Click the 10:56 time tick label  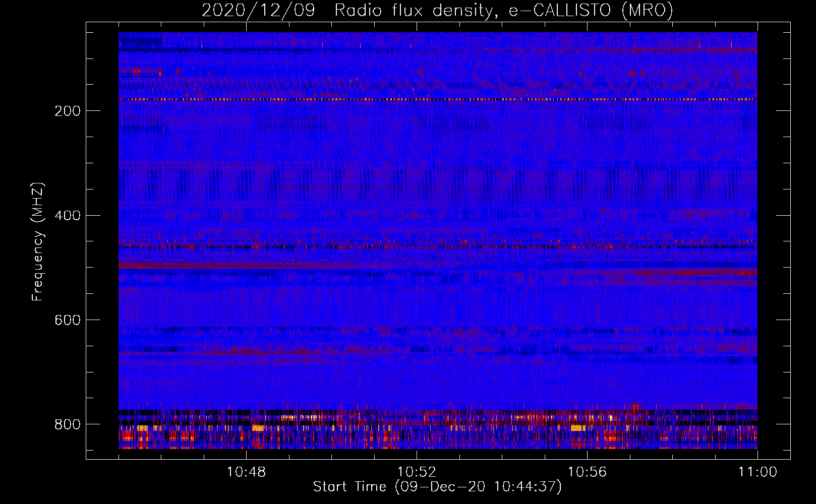tap(587, 472)
